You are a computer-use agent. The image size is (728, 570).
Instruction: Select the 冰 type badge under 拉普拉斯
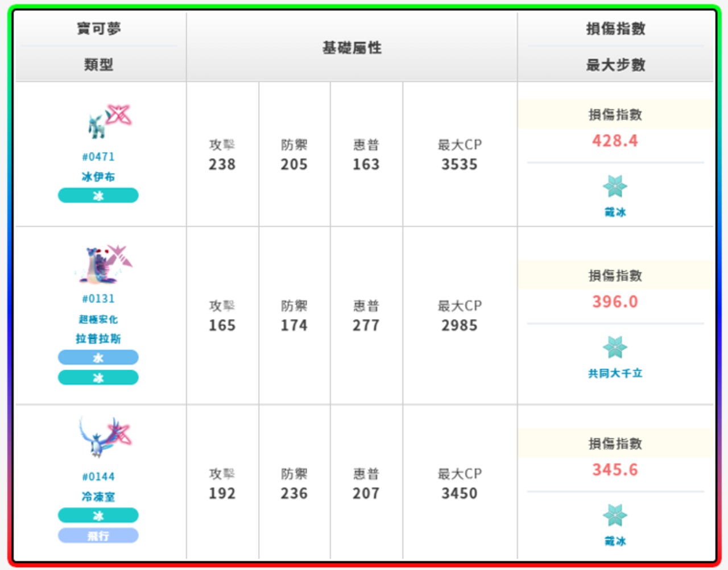pos(98,378)
